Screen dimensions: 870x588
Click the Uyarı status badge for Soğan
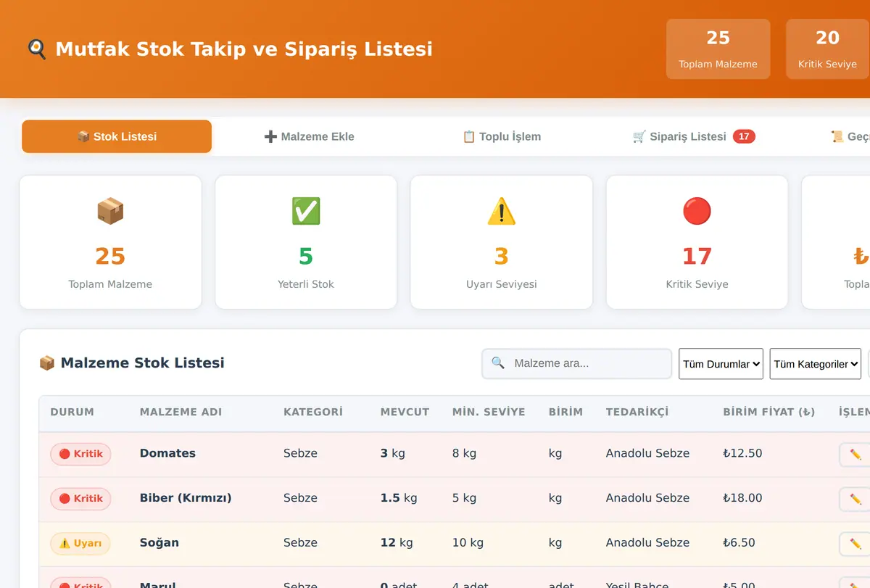(x=80, y=544)
